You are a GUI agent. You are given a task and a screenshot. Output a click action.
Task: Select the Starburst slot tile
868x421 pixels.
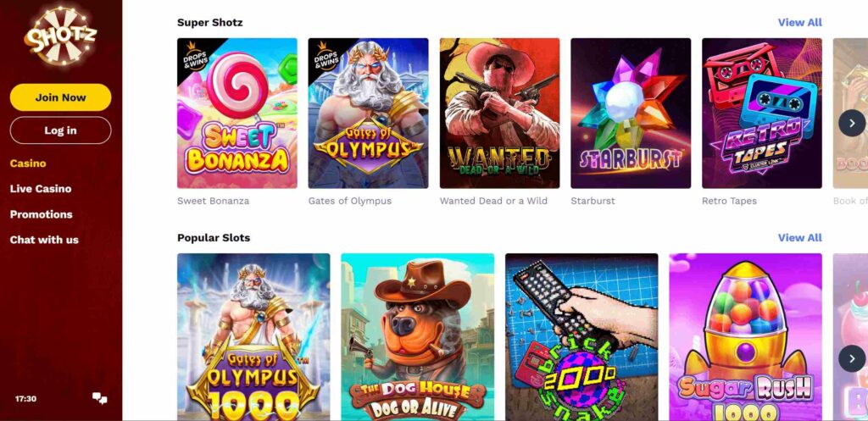(631, 114)
